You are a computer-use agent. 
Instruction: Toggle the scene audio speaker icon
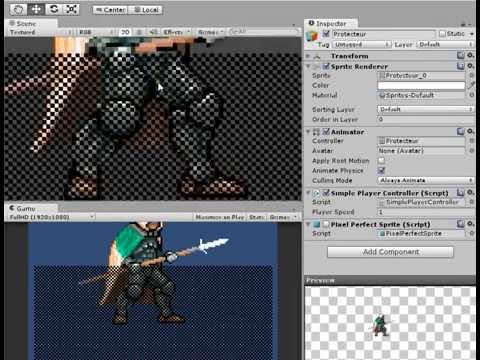point(153,32)
